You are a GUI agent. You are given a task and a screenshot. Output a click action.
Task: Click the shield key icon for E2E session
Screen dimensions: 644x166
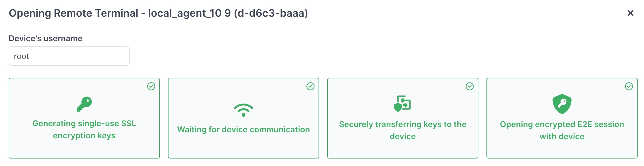coord(562,104)
